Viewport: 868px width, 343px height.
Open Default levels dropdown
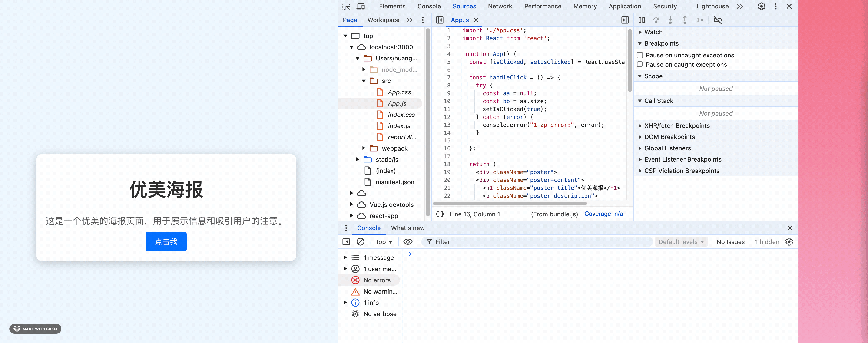(x=681, y=242)
